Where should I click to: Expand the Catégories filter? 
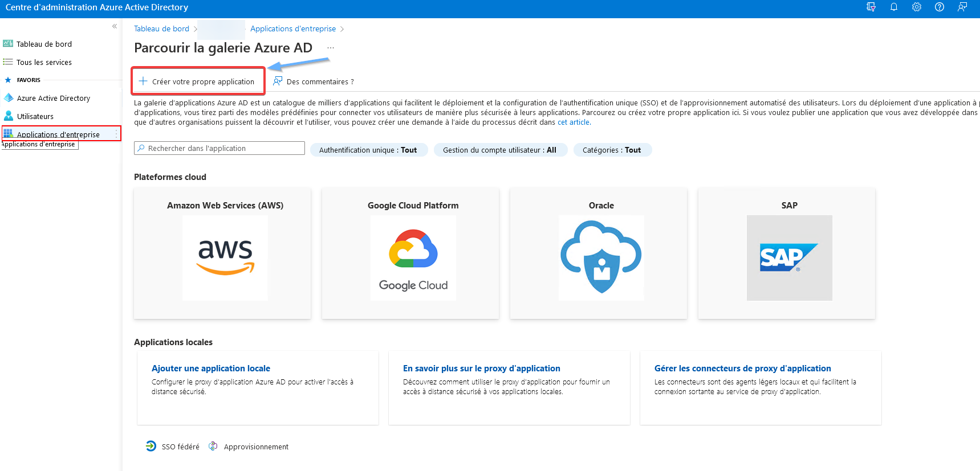pos(612,150)
